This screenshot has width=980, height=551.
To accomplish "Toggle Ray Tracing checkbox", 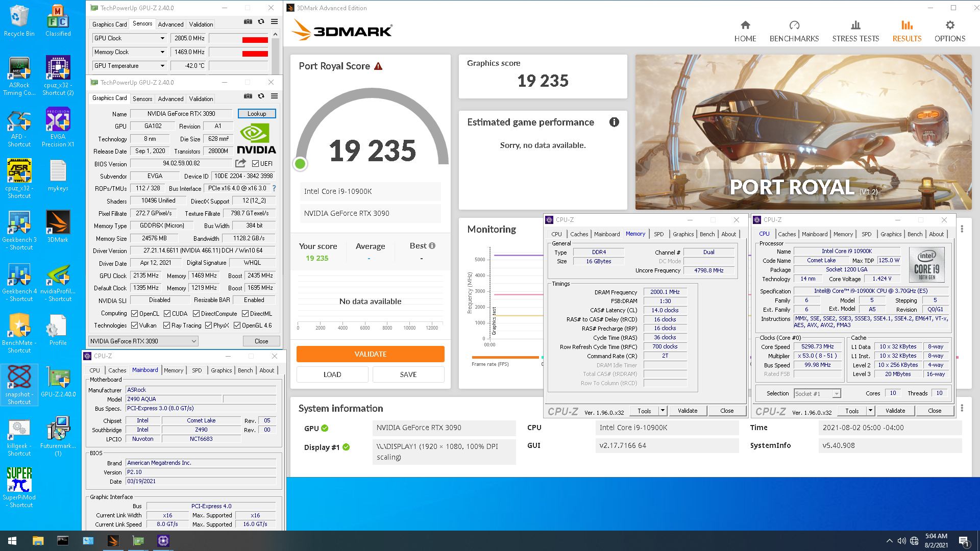I will (x=166, y=325).
